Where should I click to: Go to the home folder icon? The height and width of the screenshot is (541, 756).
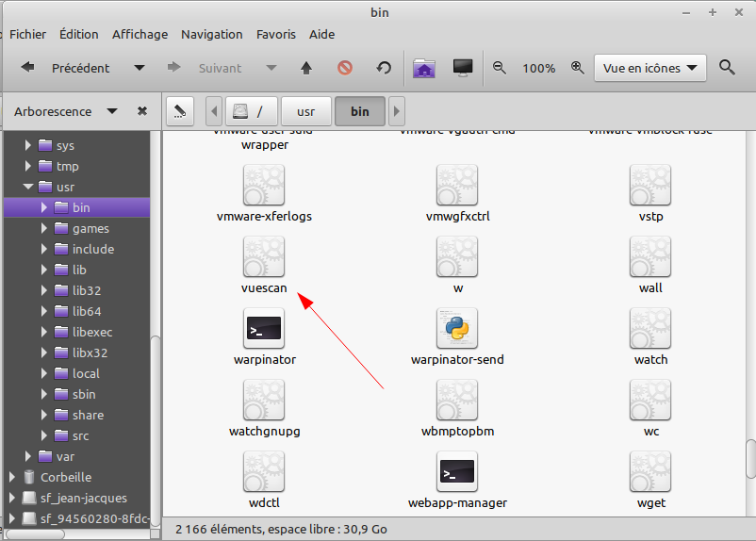[x=424, y=68]
